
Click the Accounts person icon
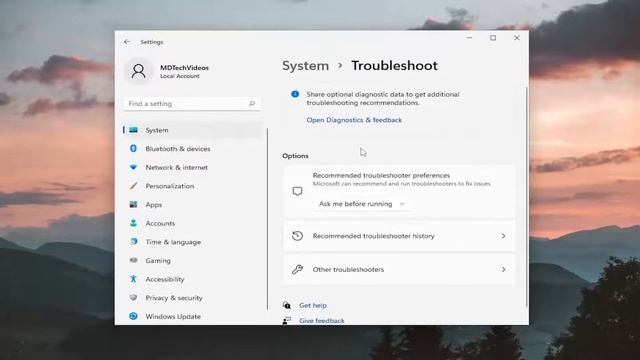[x=133, y=223]
